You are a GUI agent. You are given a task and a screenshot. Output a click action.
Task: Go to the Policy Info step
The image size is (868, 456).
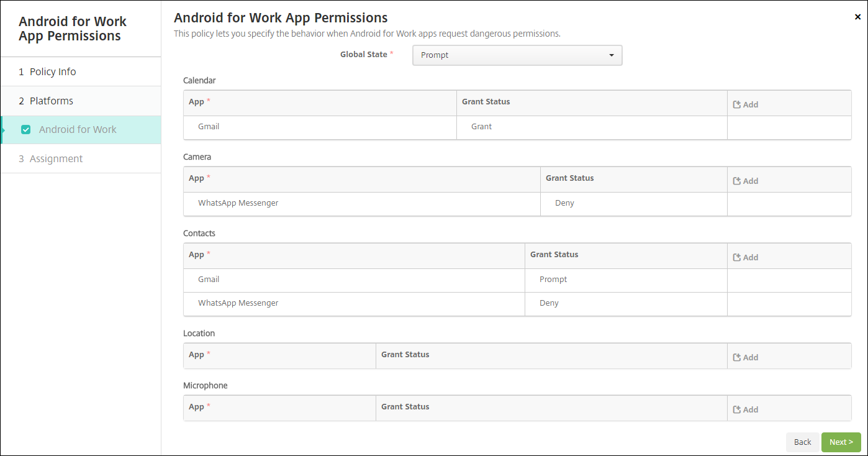53,72
